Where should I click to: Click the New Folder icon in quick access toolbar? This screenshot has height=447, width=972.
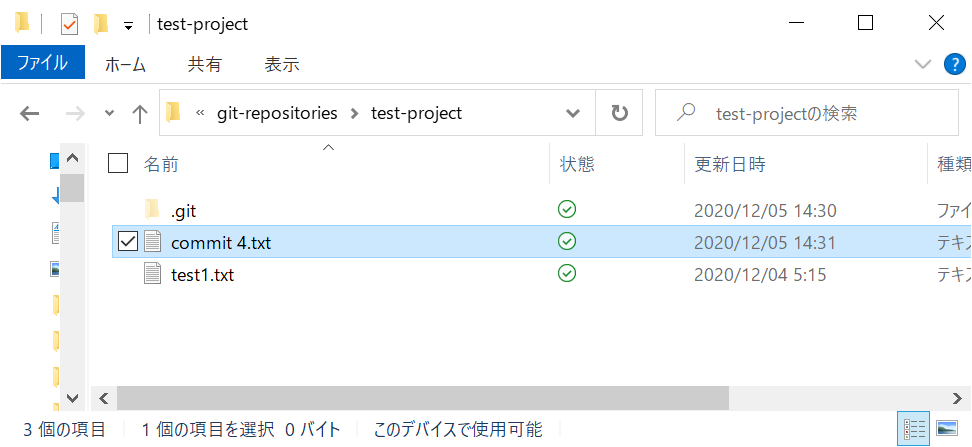click(x=100, y=24)
